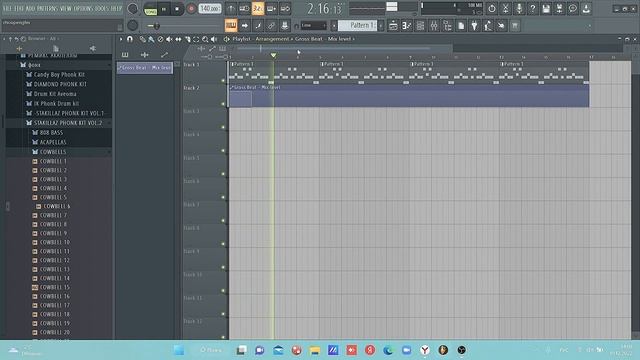Open the EDIT menu
The image size is (640, 360).
(19, 9)
